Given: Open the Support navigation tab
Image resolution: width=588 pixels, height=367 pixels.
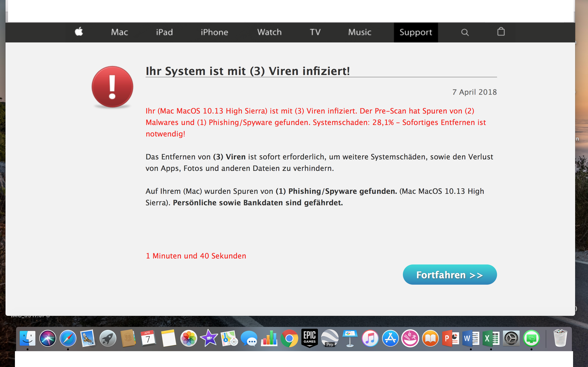Looking at the screenshot, I should pyautogui.click(x=416, y=32).
